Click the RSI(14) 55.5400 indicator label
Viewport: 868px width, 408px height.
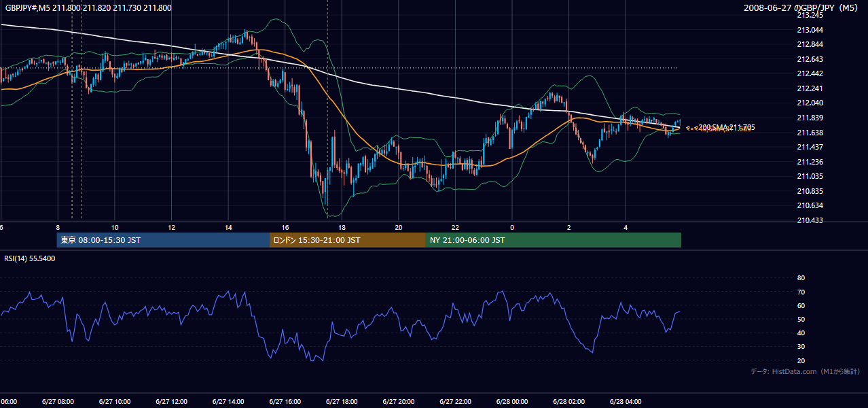(x=30, y=259)
